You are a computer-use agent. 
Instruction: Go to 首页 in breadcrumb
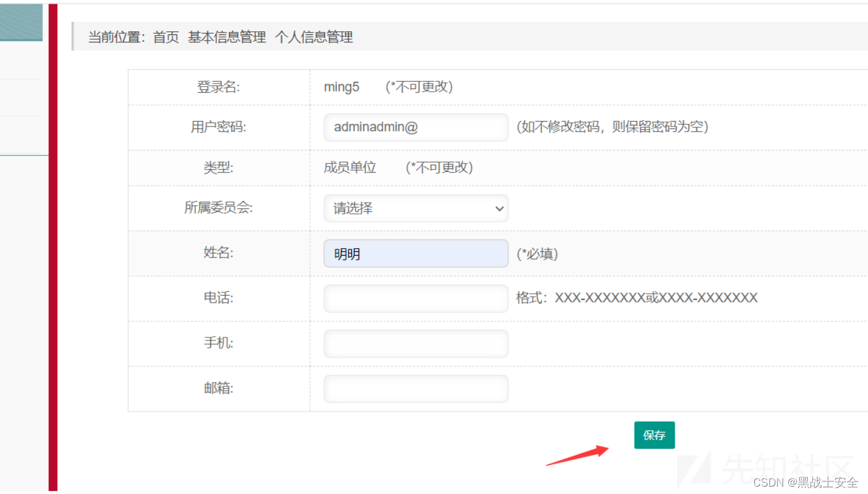tap(166, 37)
